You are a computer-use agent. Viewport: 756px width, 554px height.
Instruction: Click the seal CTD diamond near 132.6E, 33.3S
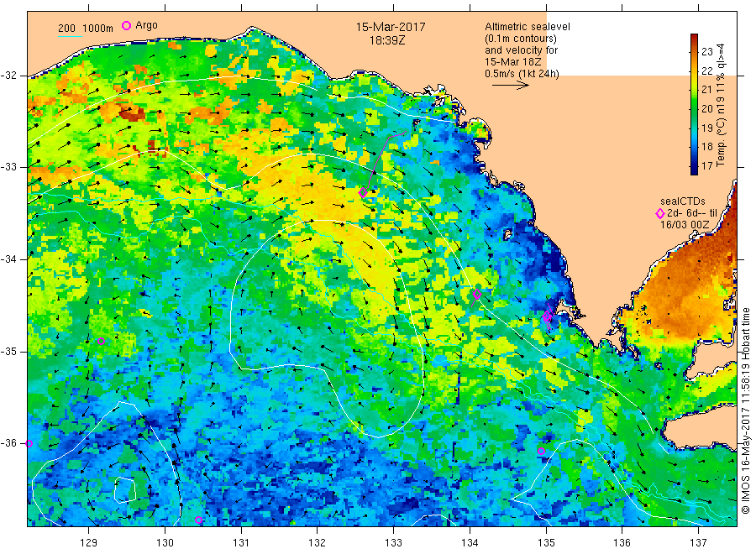click(x=363, y=193)
